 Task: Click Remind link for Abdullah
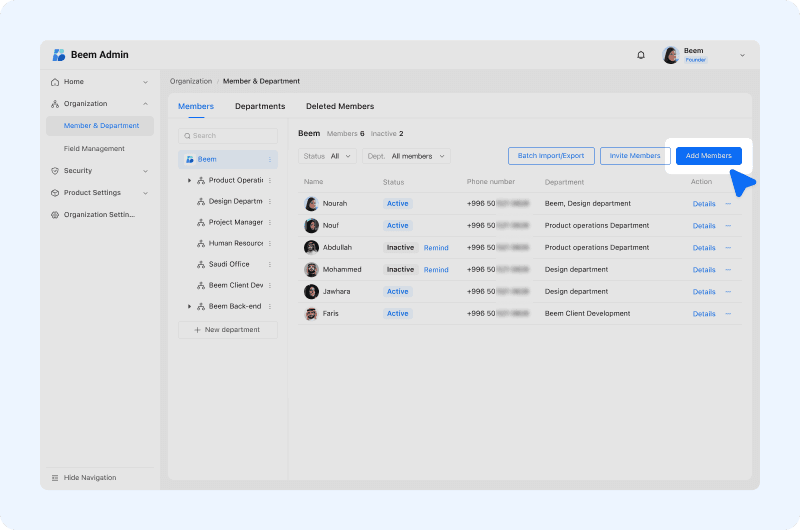436,248
